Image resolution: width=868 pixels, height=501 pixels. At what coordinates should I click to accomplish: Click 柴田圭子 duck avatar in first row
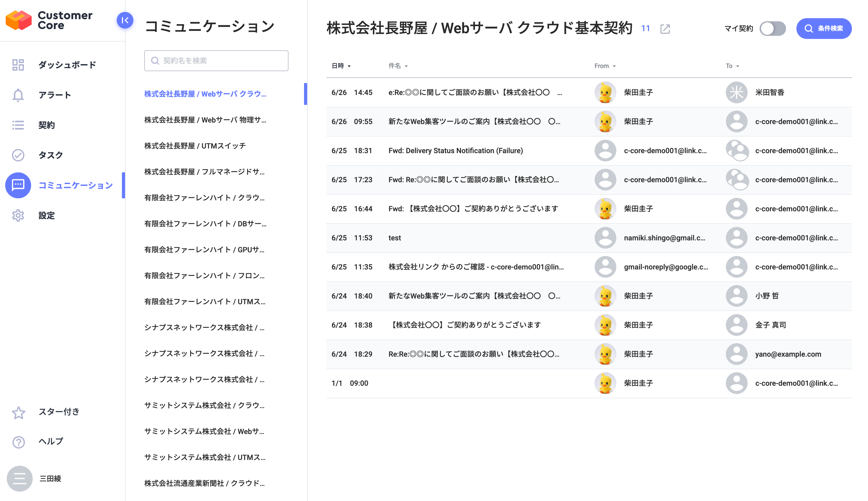point(605,93)
